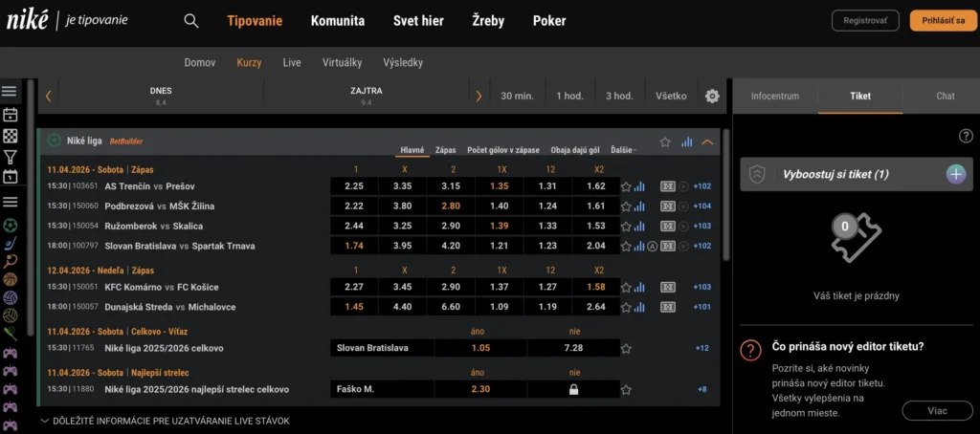The width and height of the screenshot is (980, 434).
Task: Open time filter settings gear
Action: (x=712, y=96)
